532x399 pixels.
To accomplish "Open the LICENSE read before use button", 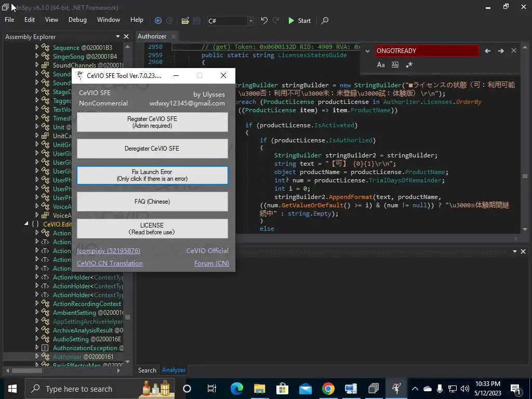I will pos(152,229).
